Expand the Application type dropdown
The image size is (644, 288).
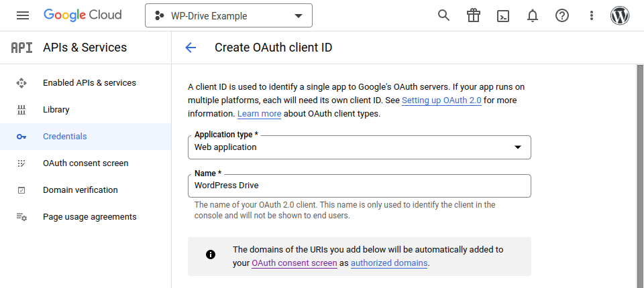coord(360,147)
